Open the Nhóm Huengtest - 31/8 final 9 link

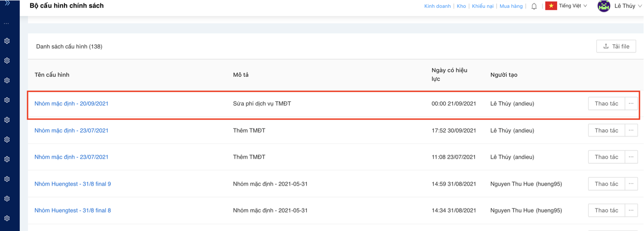(73, 184)
